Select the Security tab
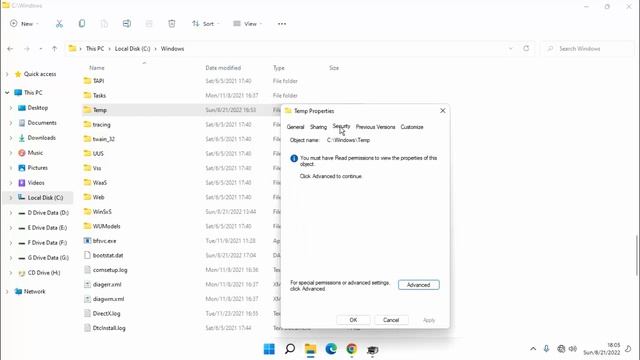Viewport: 640px width, 360px height. tap(341, 127)
